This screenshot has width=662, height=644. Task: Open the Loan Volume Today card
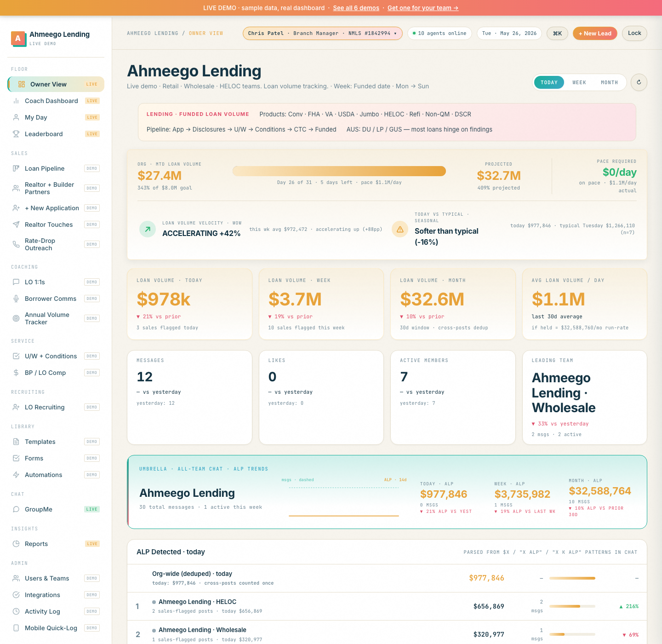click(x=189, y=304)
